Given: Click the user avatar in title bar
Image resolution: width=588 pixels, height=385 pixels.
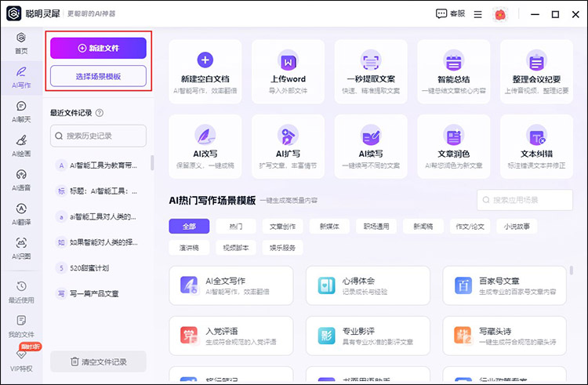Looking at the screenshot, I should pyautogui.click(x=500, y=14).
